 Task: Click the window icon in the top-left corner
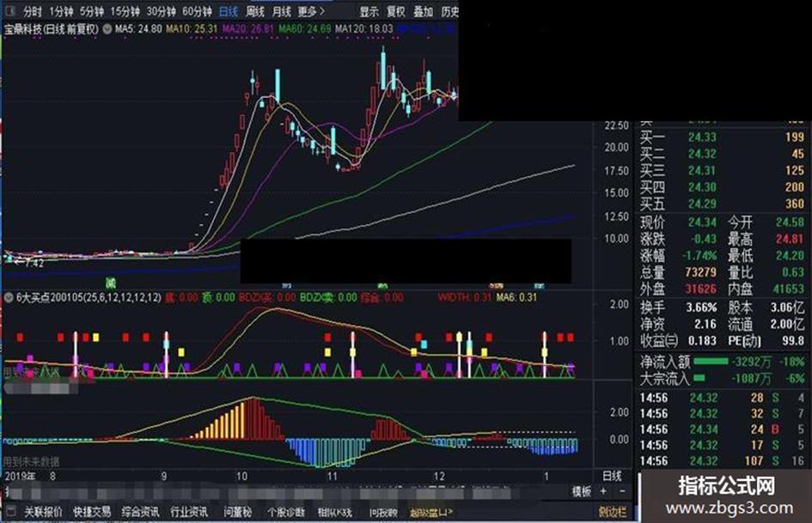[9, 11]
